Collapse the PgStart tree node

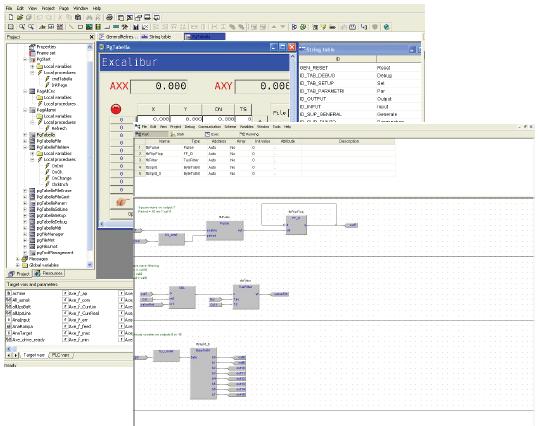click(25, 60)
